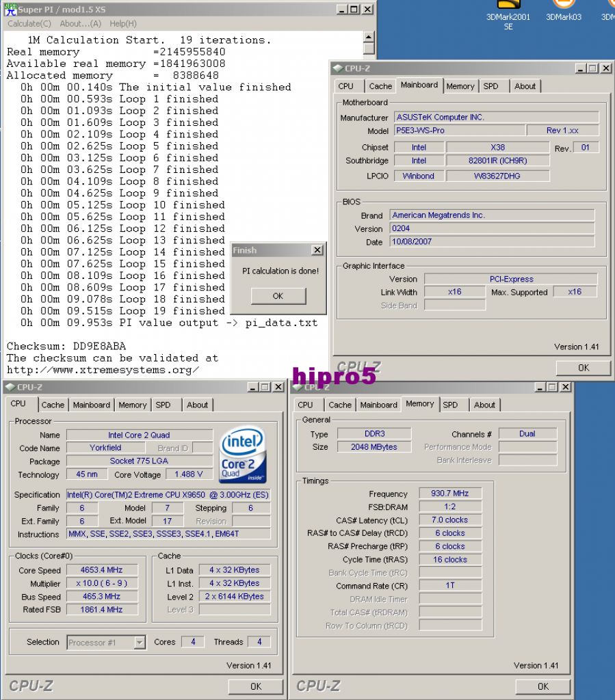Click Level 2 cache 2 x 6144 KBytes

(235, 596)
